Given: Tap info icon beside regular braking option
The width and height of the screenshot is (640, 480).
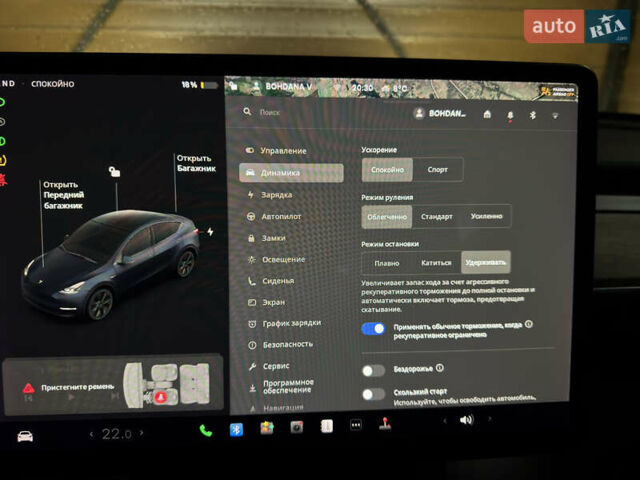Looking at the screenshot, I should [529, 324].
